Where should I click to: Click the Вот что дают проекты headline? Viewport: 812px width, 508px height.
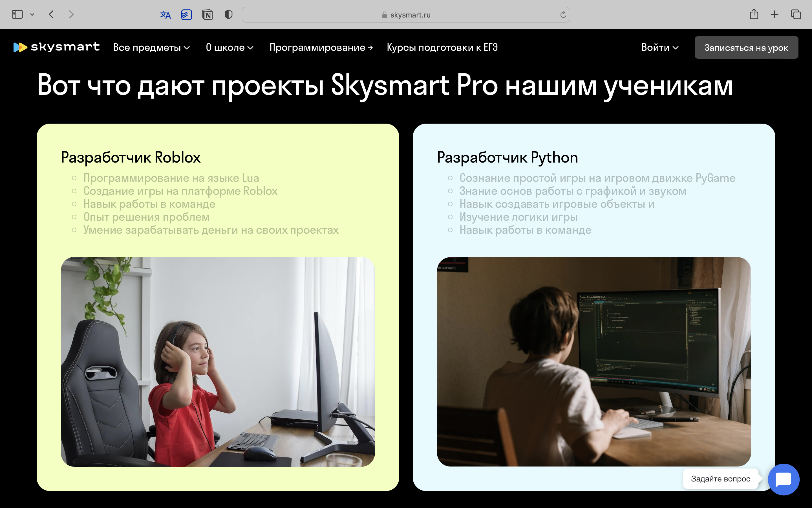[x=385, y=86]
